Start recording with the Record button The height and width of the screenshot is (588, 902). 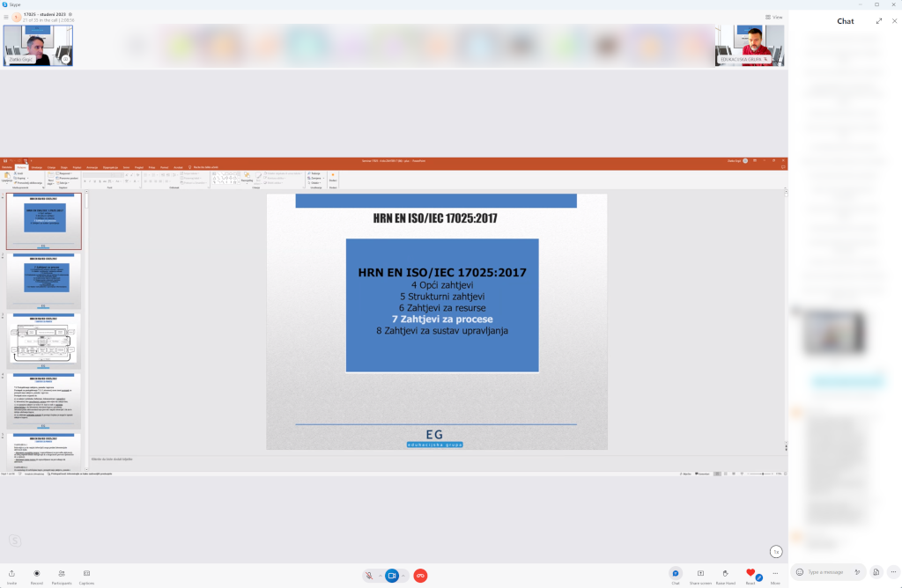tap(37, 573)
